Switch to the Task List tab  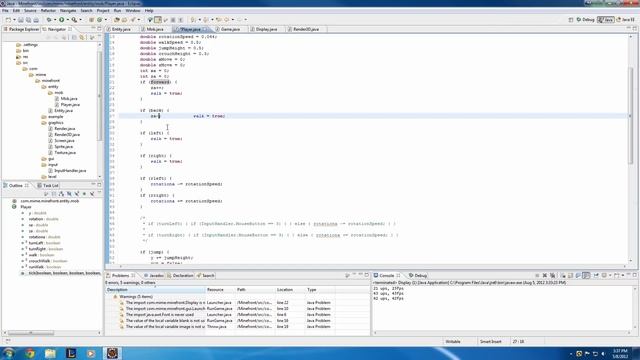(x=48, y=185)
